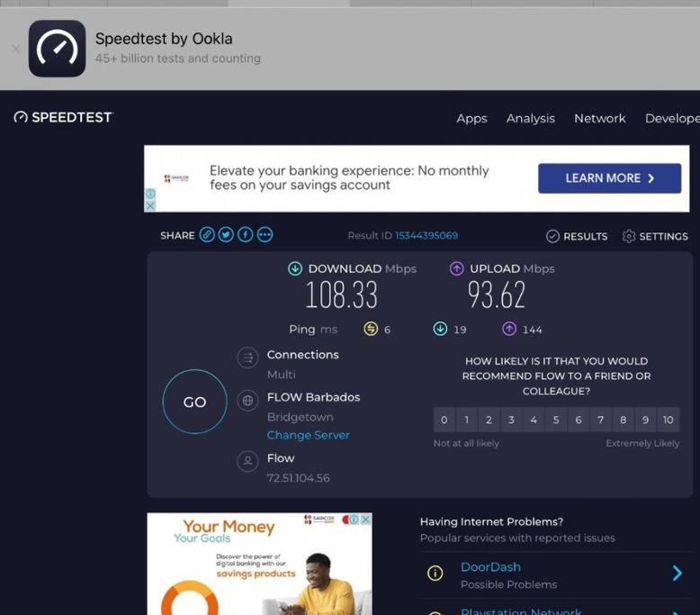Viewport: 700px width, 615px height.
Task: Click the DoorDash warning info icon
Action: 435,573
